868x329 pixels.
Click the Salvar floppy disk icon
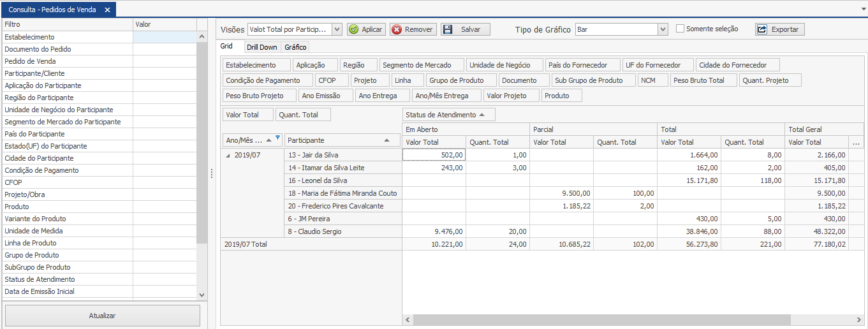point(448,29)
